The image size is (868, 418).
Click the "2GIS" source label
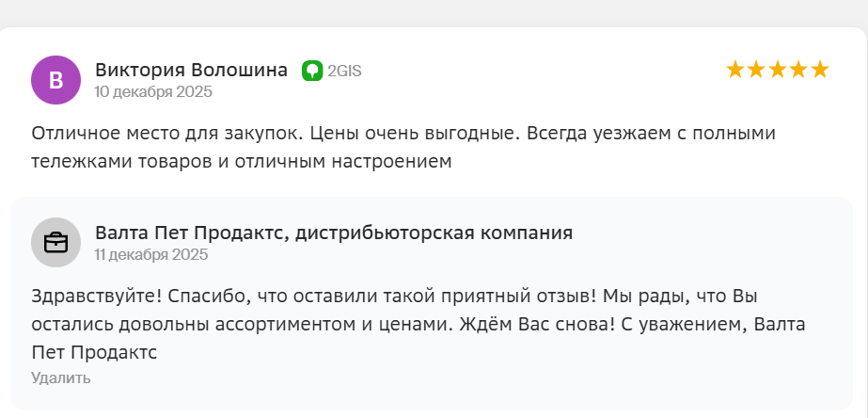344,71
